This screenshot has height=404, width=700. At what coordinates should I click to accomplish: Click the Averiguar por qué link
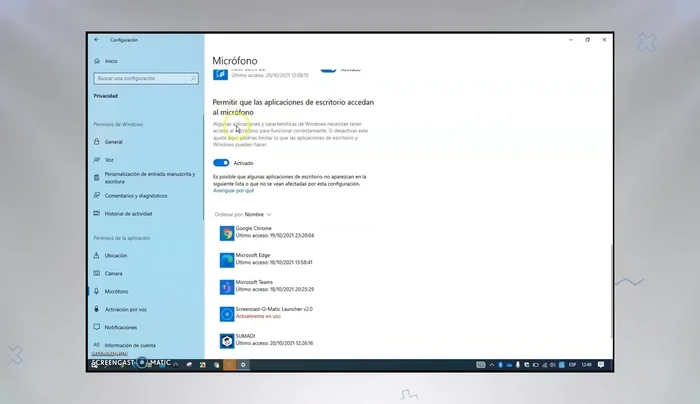pyautogui.click(x=234, y=190)
